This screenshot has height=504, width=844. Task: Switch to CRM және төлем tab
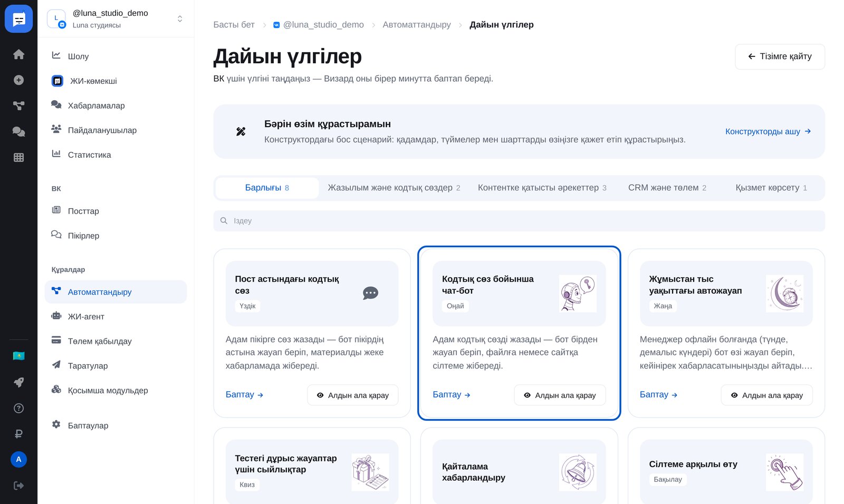point(667,188)
